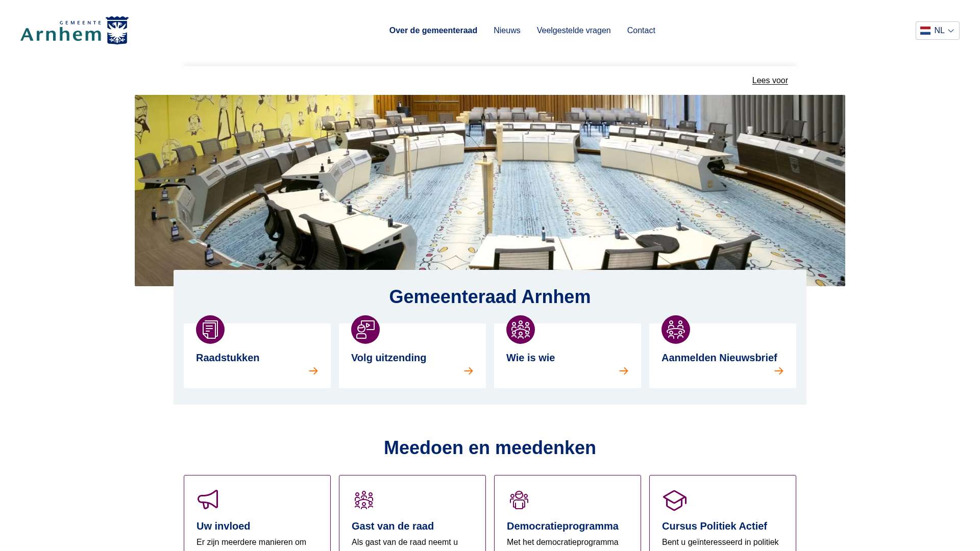The image size is (980, 551).
Task: Click the Gast van de raad group icon
Action: [364, 500]
